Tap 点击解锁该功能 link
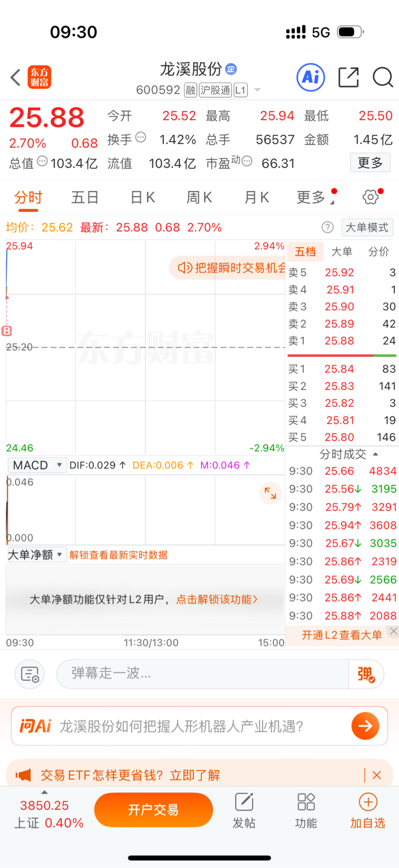Image resolution: width=399 pixels, height=868 pixels. [x=217, y=599]
